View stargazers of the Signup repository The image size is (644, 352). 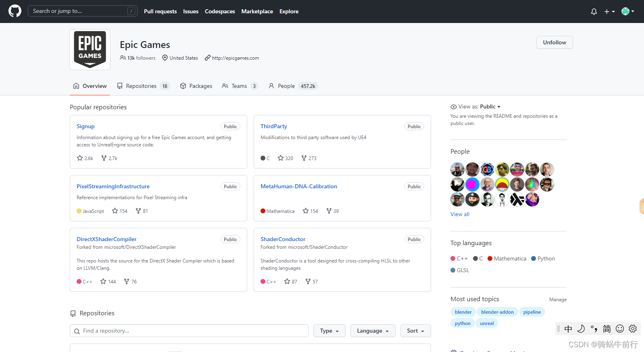pos(85,158)
